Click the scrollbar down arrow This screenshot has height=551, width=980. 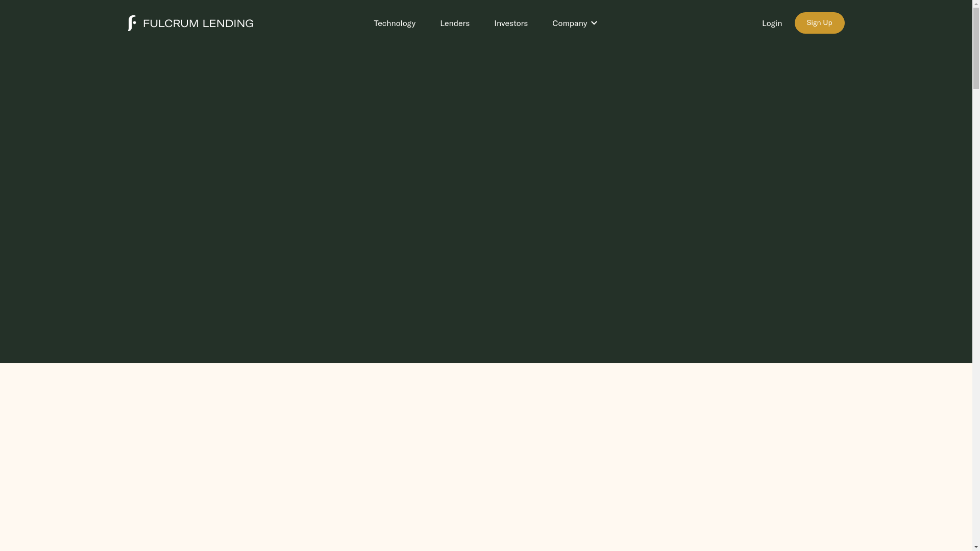click(976, 546)
